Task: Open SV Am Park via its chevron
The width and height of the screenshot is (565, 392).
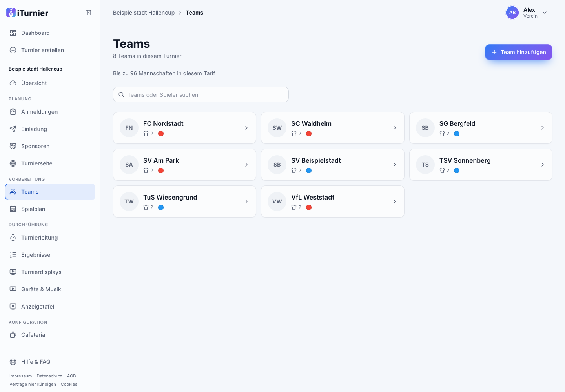Action: coord(246,165)
